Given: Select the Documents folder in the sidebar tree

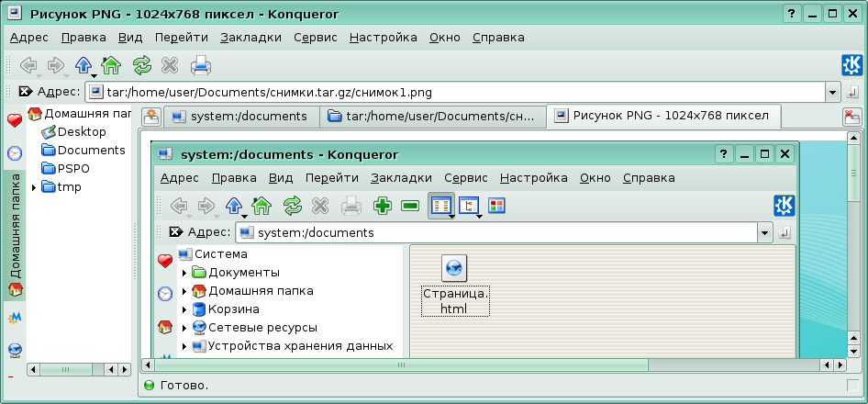Looking at the screenshot, I should [91, 151].
